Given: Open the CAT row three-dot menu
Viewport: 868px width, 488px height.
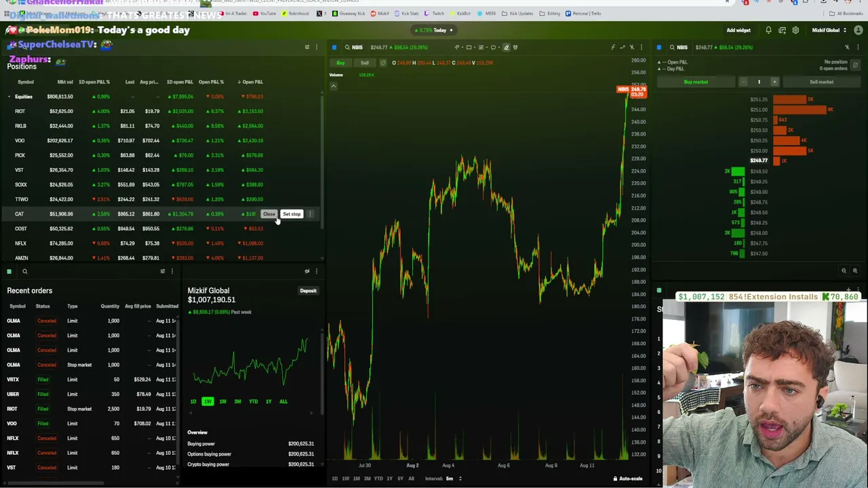Looking at the screenshot, I should click(x=310, y=214).
